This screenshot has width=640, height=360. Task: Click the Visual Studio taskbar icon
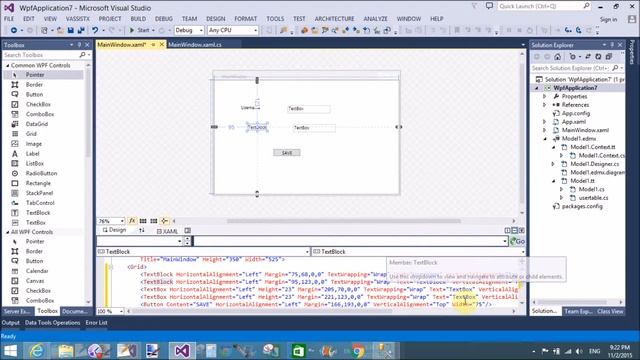(x=182, y=351)
